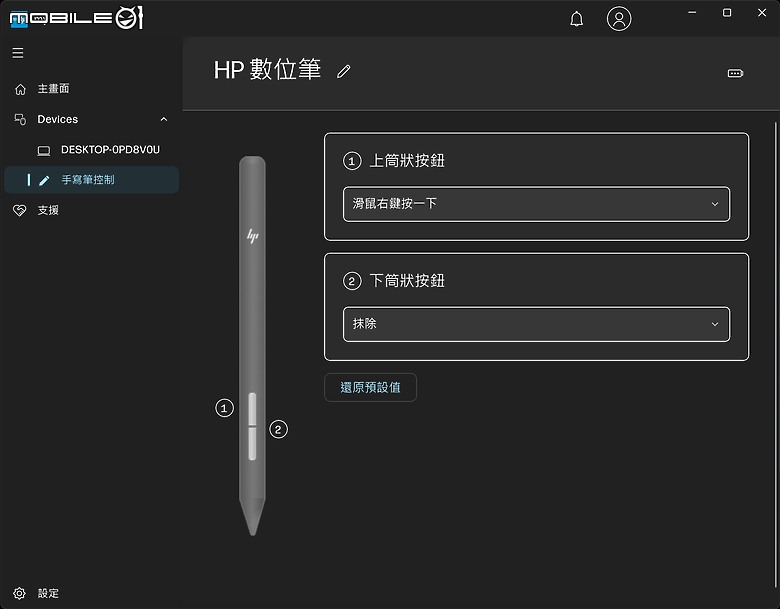Maximize the application window
This screenshot has height=609, width=780.
click(727, 12)
